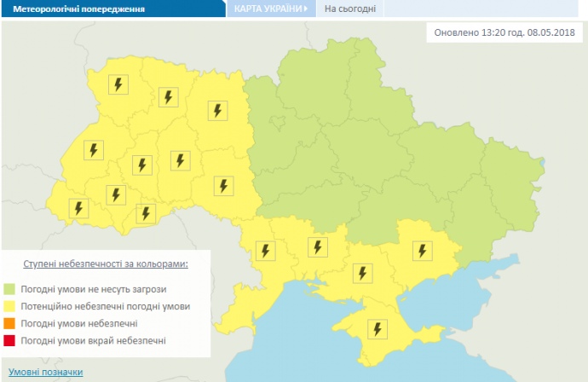Open the 'Умовні позначки' link
This screenshot has width=588, height=382.
(46, 373)
